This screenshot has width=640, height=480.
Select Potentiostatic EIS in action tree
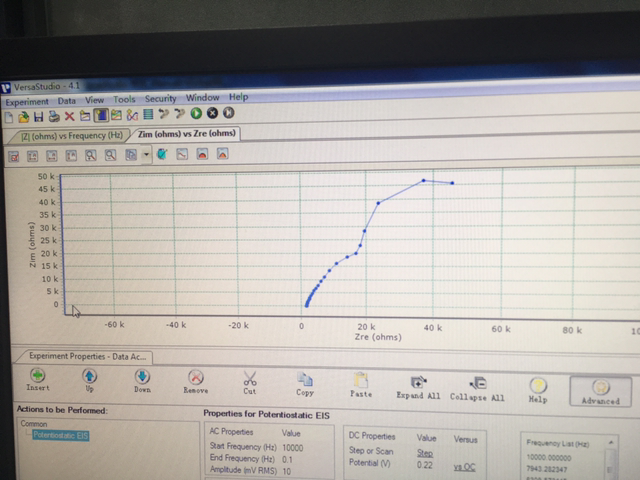[61, 436]
